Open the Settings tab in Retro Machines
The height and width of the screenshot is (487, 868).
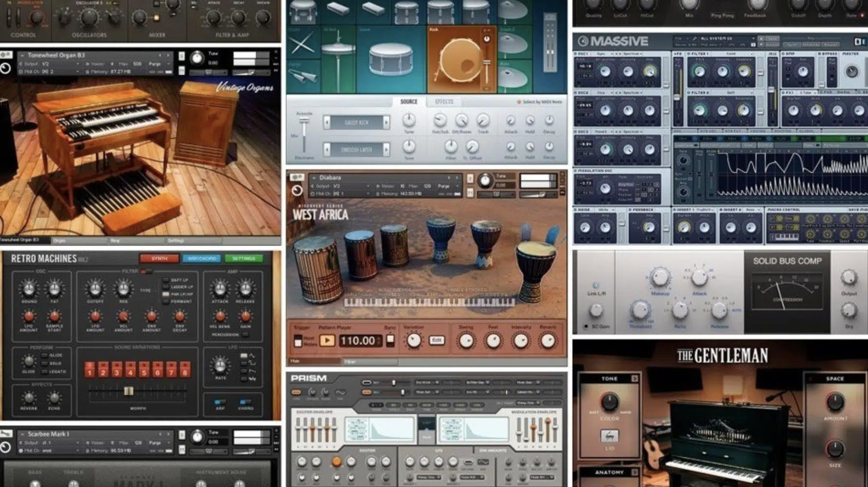pos(244,258)
